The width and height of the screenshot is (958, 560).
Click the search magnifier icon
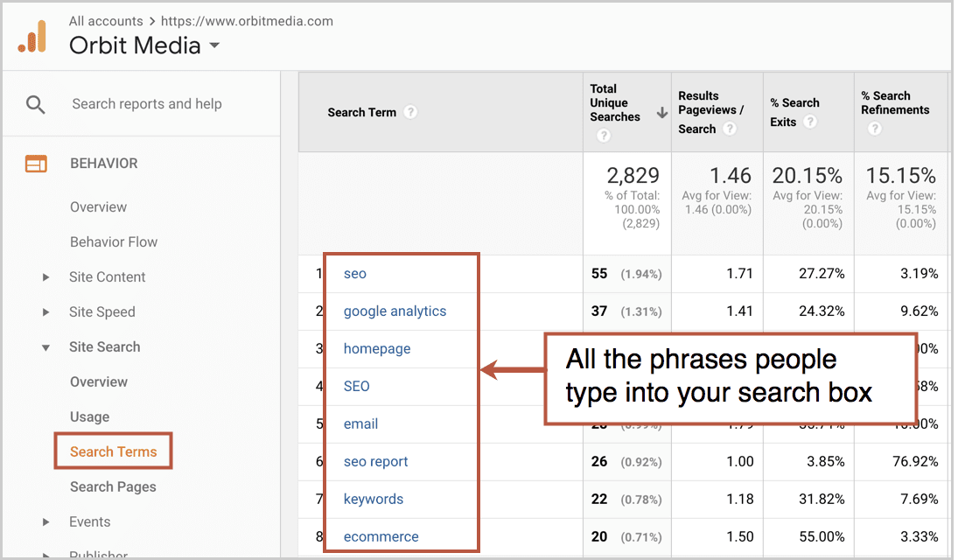(x=35, y=105)
